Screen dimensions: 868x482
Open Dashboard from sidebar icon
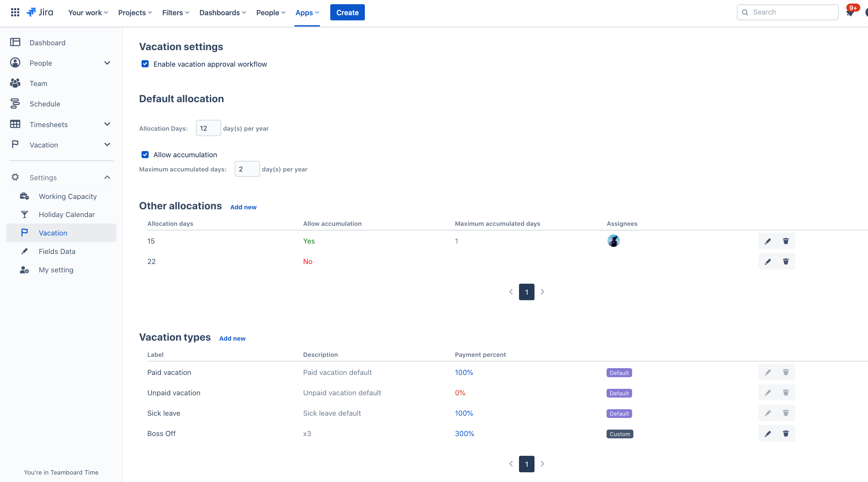click(15, 42)
